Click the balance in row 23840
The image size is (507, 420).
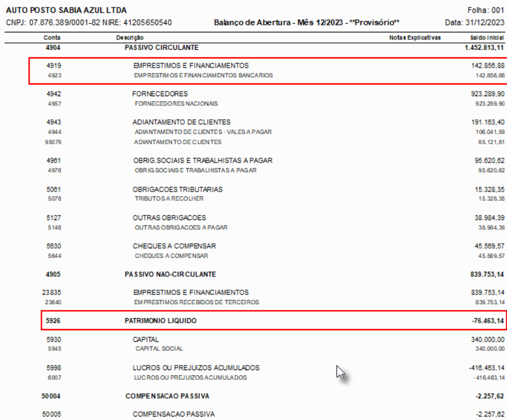pyautogui.click(x=490, y=302)
